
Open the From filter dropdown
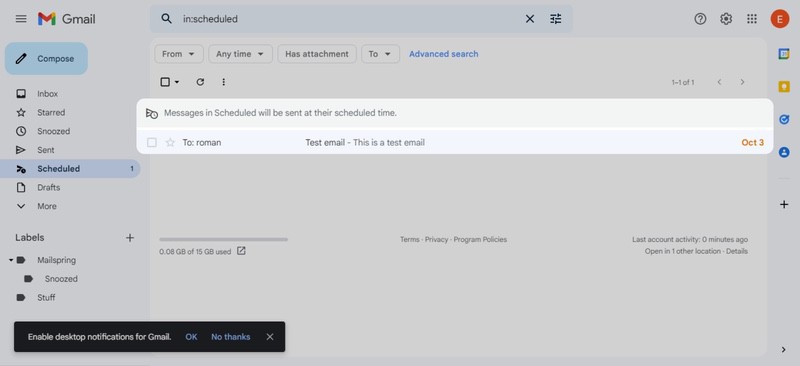[x=179, y=54]
